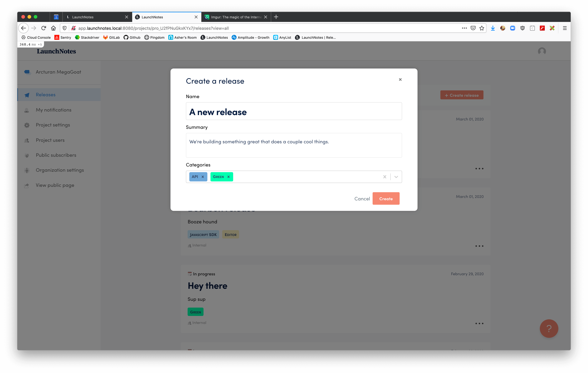This screenshot has width=588, height=373.
Task: Remove the API category tag
Action: [203, 176]
